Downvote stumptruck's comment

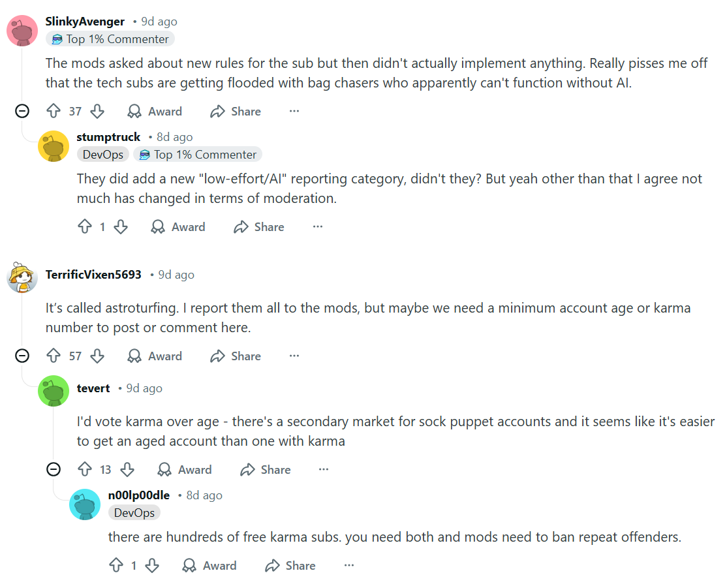tap(121, 226)
